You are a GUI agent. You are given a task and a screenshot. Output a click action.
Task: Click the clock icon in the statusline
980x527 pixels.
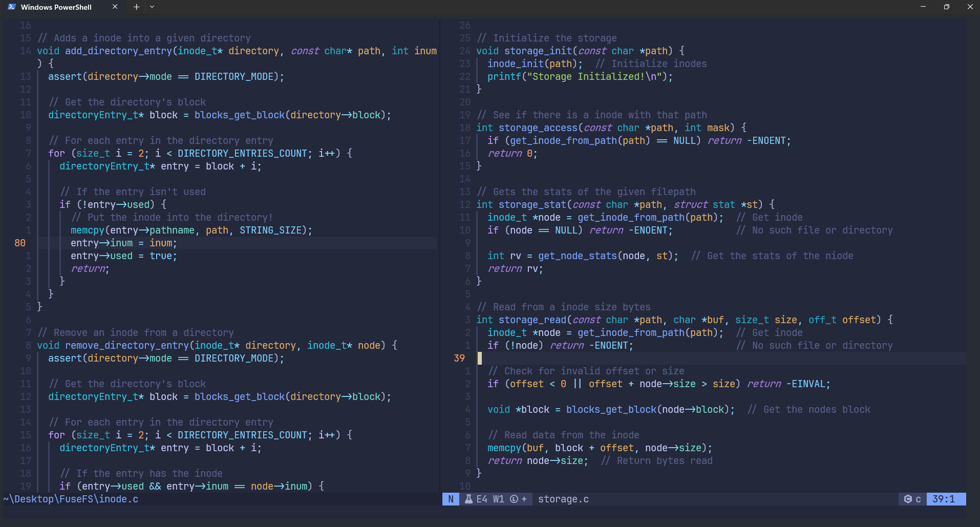[x=514, y=499]
